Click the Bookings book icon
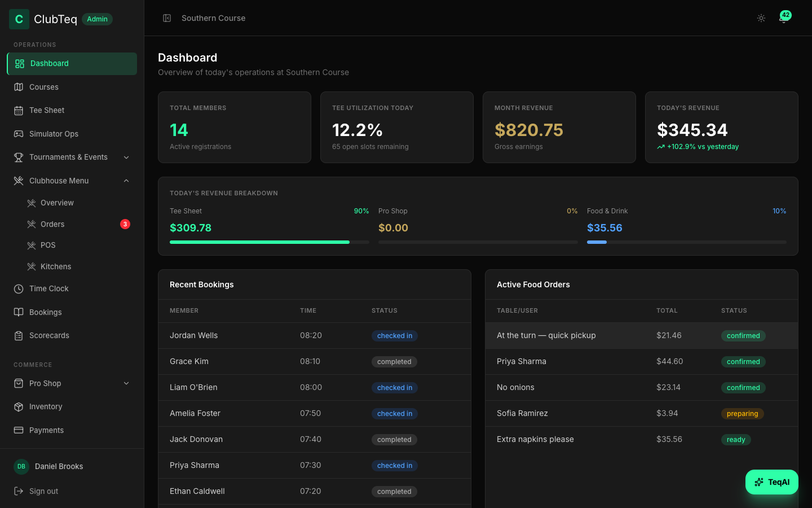This screenshot has width=812, height=508. point(19,312)
